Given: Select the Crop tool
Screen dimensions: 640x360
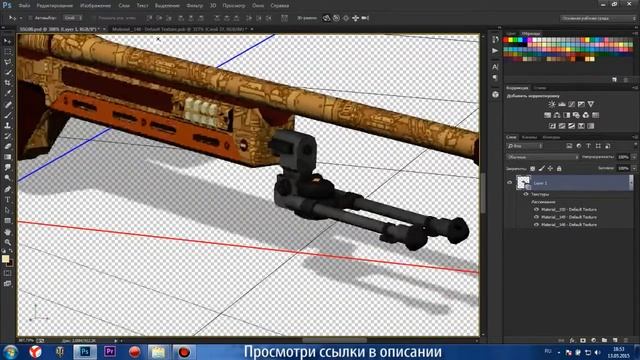Looking at the screenshot, I should point(7,83).
